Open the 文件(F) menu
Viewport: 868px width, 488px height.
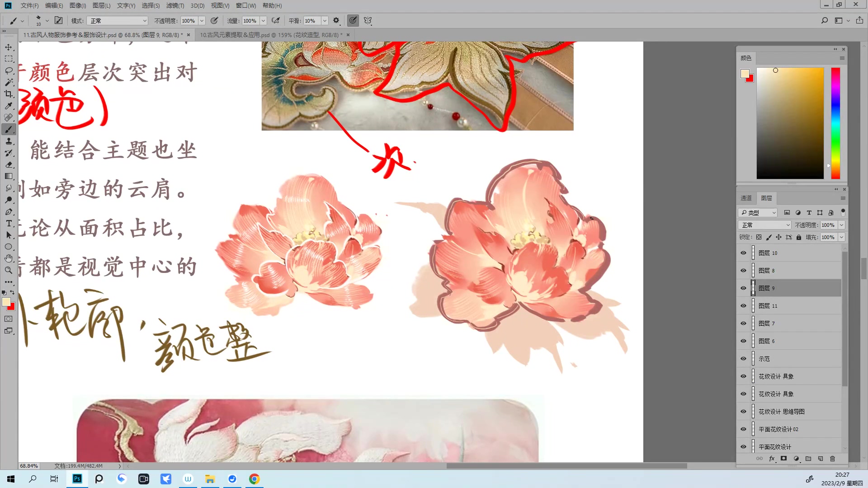29,5
